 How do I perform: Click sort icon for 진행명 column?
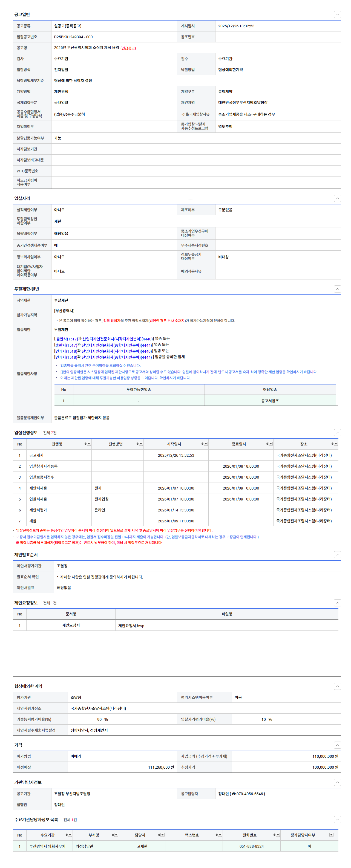click(85, 444)
